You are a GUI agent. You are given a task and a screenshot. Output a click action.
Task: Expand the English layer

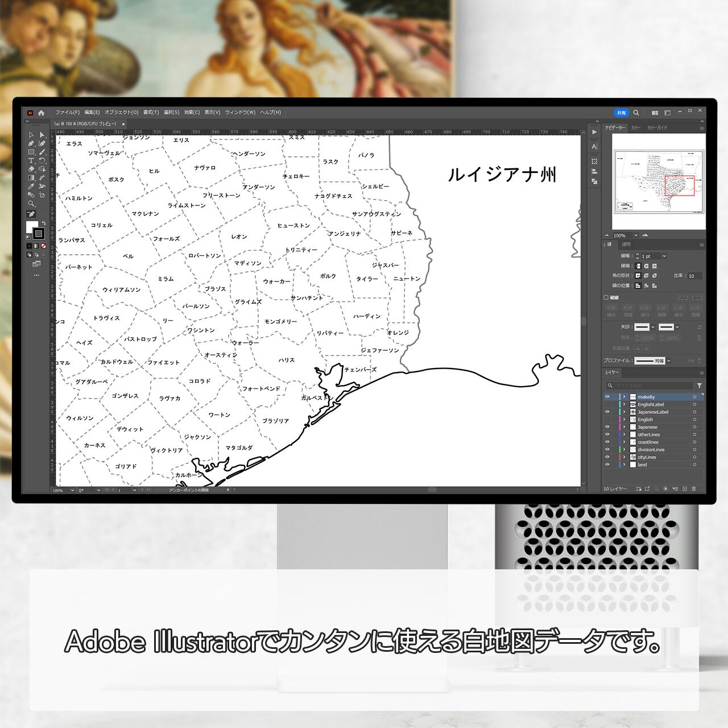tap(624, 419)
